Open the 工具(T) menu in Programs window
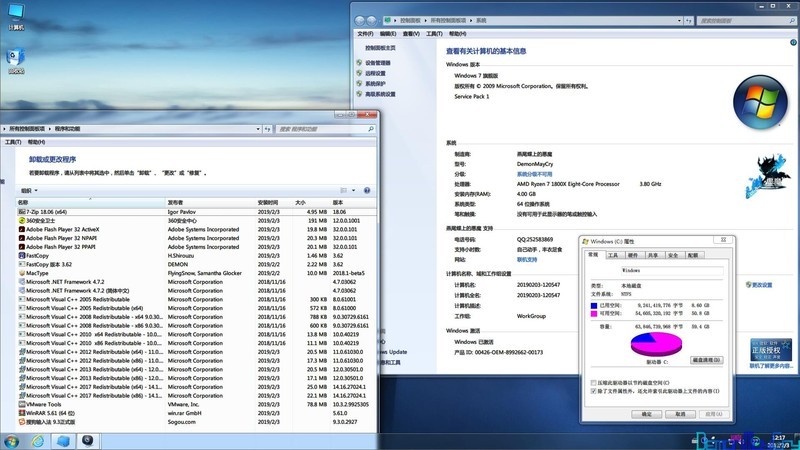This screenshot has height=450, width=800. tap(13, 142)
